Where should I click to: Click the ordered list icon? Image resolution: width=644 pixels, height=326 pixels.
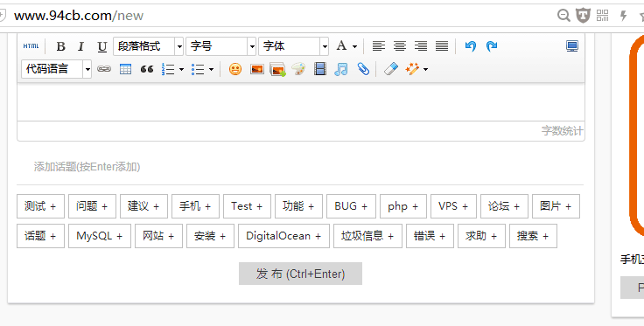click(x=168, y=69)
